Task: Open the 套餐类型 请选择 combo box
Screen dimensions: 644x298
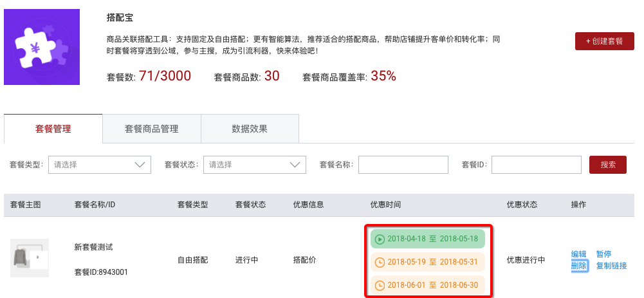Action: (99, 165)
